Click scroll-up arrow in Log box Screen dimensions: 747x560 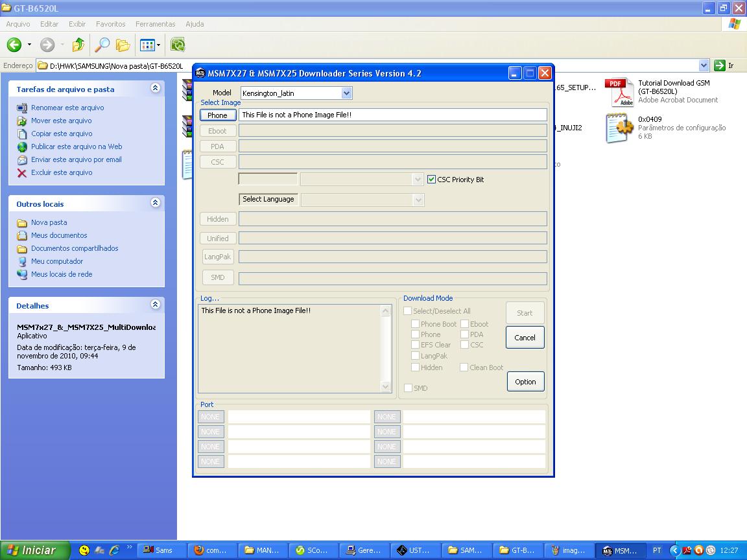(386, 311)
